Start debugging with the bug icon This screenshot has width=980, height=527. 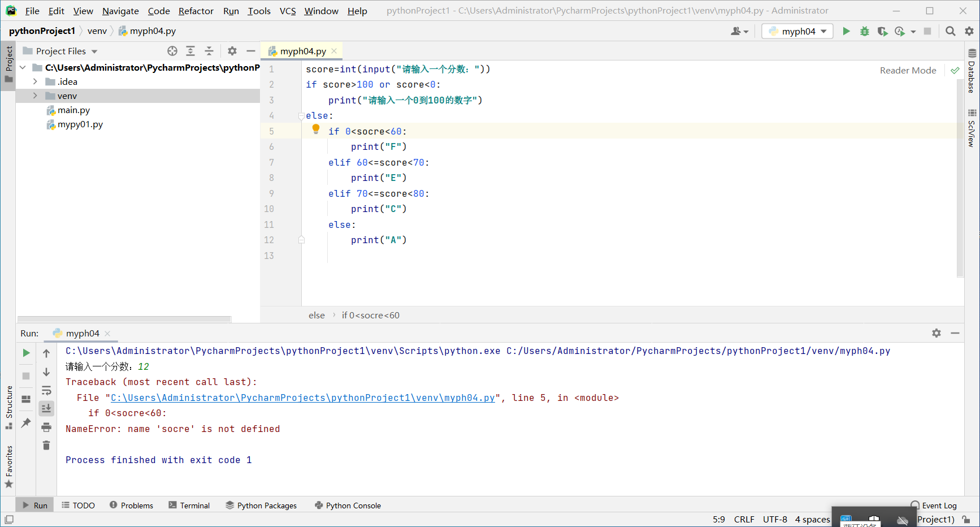[x=864, y=31]
